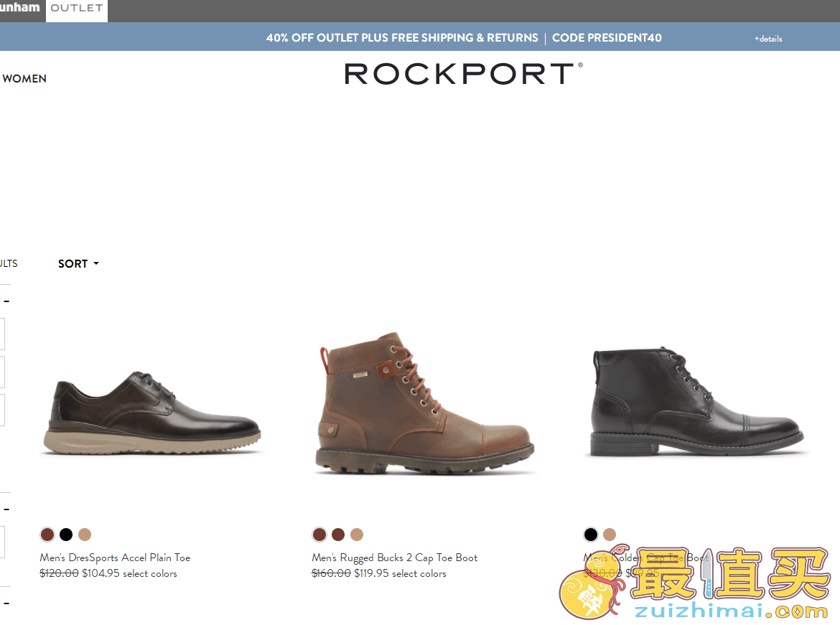The width and height of the screenshot is (840, 625).
Task: View the DresSports Accel Plain Toe shoe image
Action: click(151, 413)
